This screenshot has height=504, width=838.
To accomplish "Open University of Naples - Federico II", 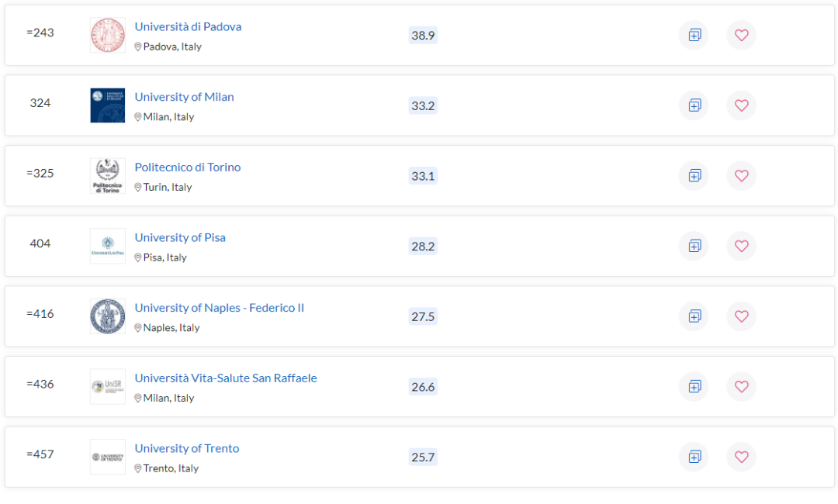I will (220, 308).
